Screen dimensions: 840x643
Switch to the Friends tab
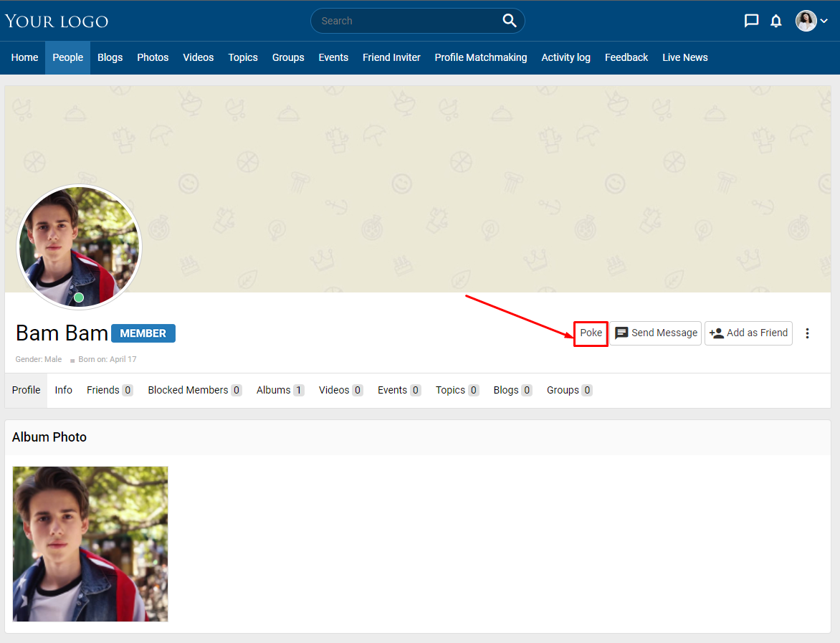coord(110,390)
